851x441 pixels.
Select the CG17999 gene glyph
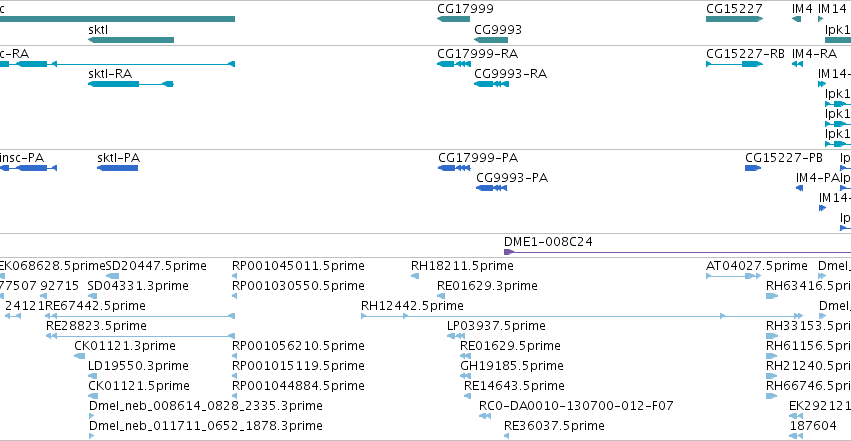[453, 19]
